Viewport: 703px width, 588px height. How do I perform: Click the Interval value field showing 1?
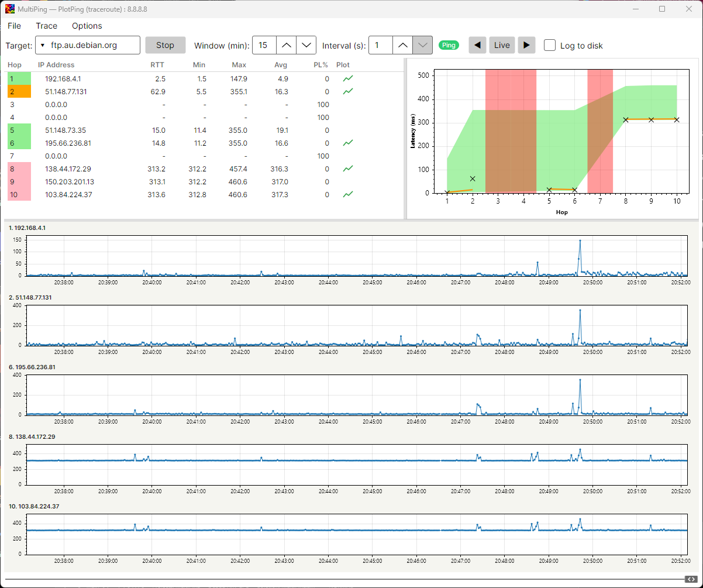point(380,45)
